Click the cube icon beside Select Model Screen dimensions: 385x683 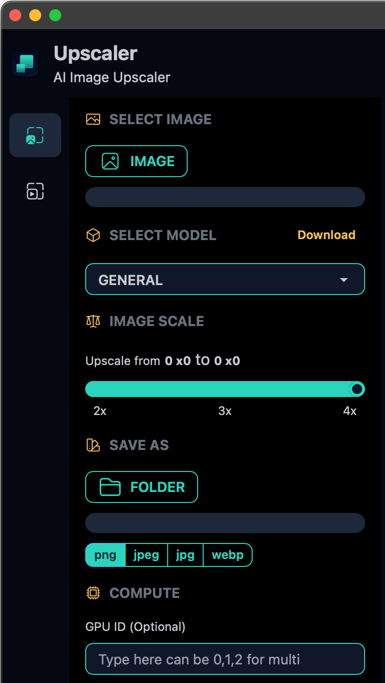pos(93,235)
